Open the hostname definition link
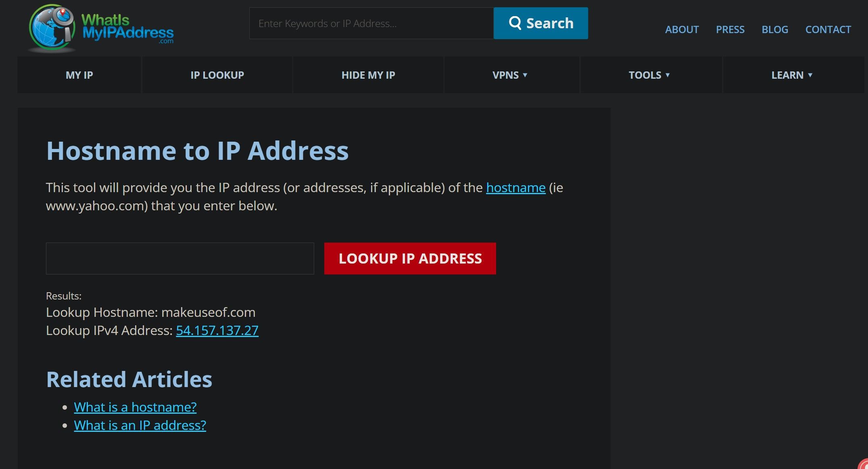This screenshot has width=868, height=469. 515,187
